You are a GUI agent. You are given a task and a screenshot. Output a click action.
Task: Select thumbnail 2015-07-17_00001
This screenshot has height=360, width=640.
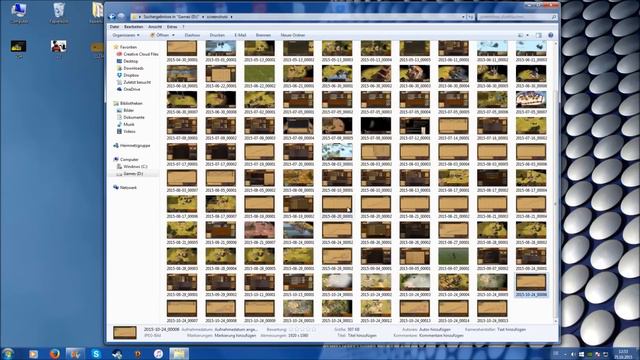click(x=182, y=154)
